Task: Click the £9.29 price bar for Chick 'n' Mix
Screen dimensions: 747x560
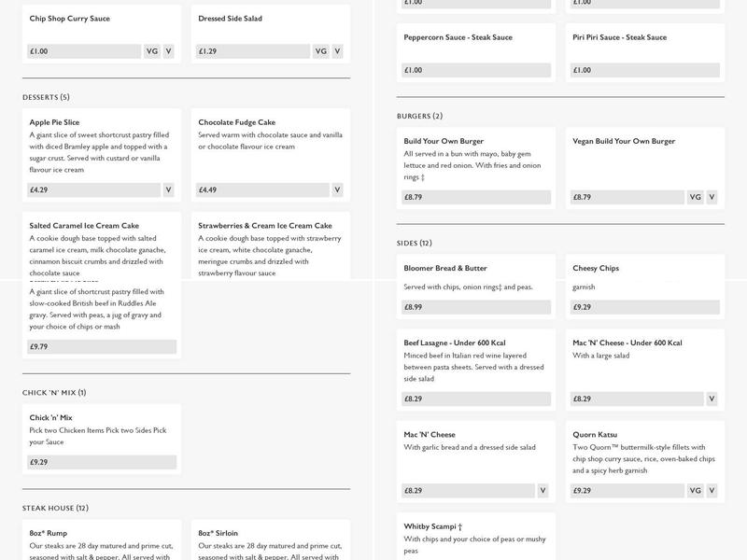Action: click(102, 462)
